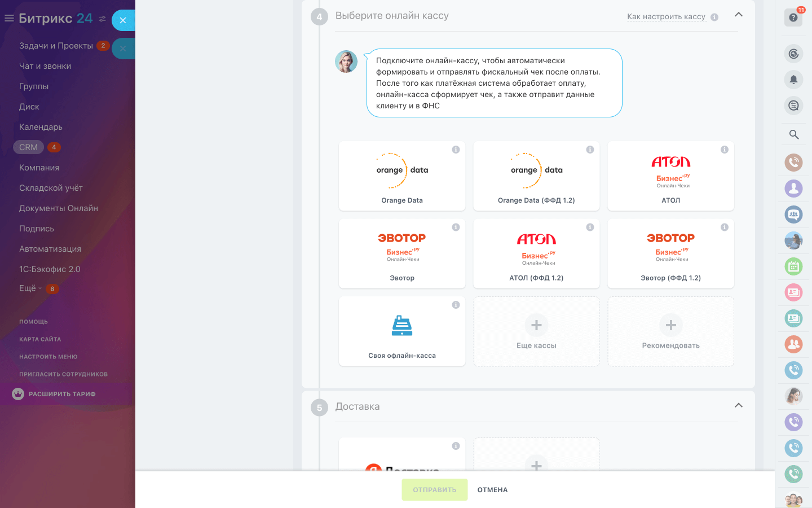Viewport: 812px width, 508px height.
Task: Select the offline cash register icon card
Action: pyautogui.click(x=402, y=331)
